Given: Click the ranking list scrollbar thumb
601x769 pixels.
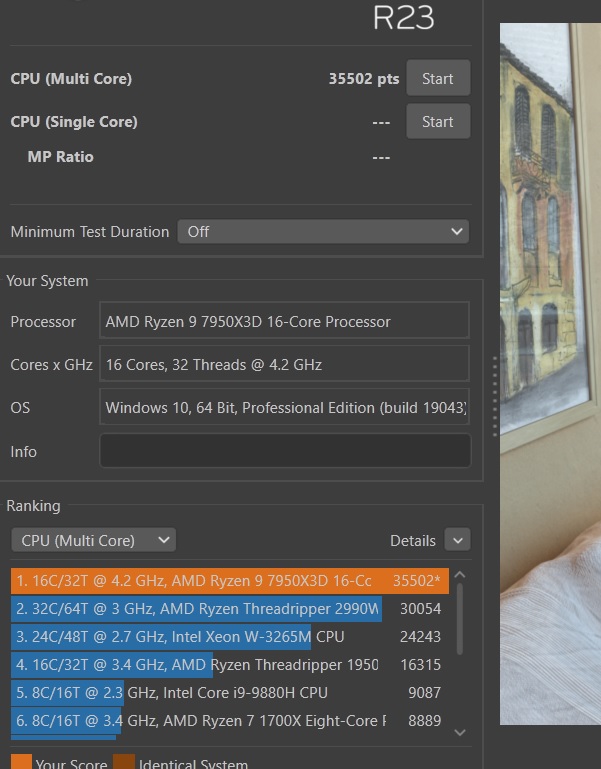Looking at the screenshot, I should [x=460, y=619].
